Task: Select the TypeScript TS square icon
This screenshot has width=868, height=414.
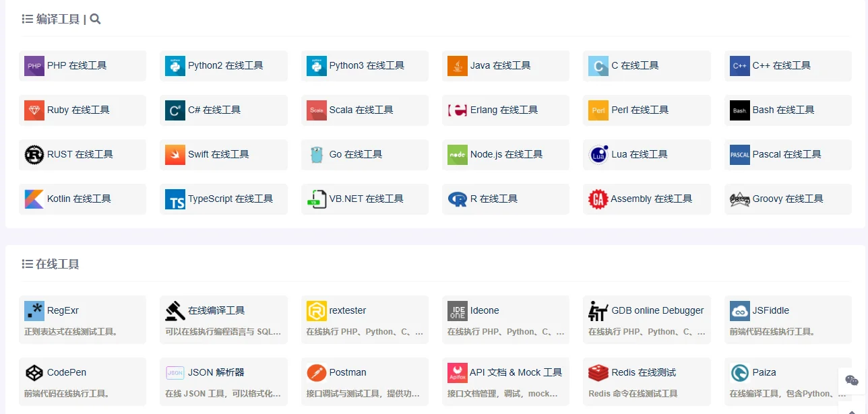Action: point(175,199)
